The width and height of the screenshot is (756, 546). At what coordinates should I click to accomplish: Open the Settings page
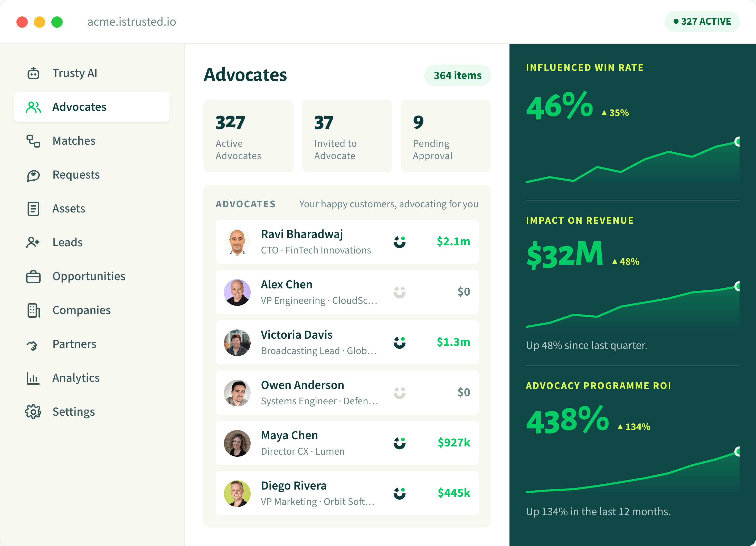click(92, 412)
